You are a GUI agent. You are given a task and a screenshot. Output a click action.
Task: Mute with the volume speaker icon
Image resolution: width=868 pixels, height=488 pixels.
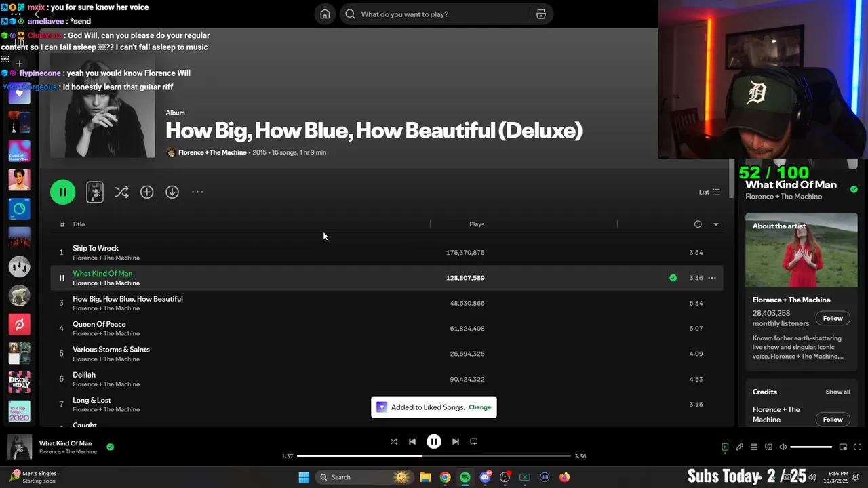click(783, 447)
